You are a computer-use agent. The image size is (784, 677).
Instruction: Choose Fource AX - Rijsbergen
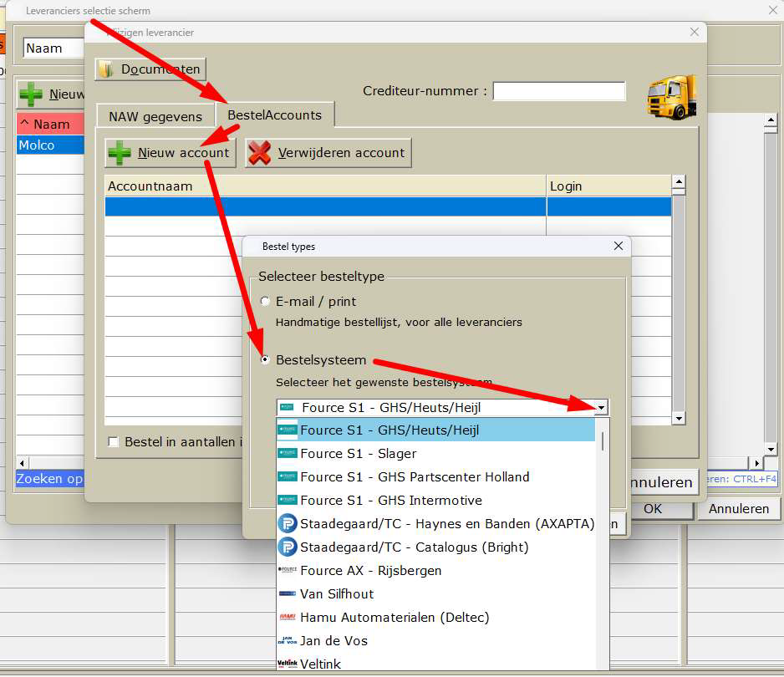pyautogui.click(x=436, y=571)
